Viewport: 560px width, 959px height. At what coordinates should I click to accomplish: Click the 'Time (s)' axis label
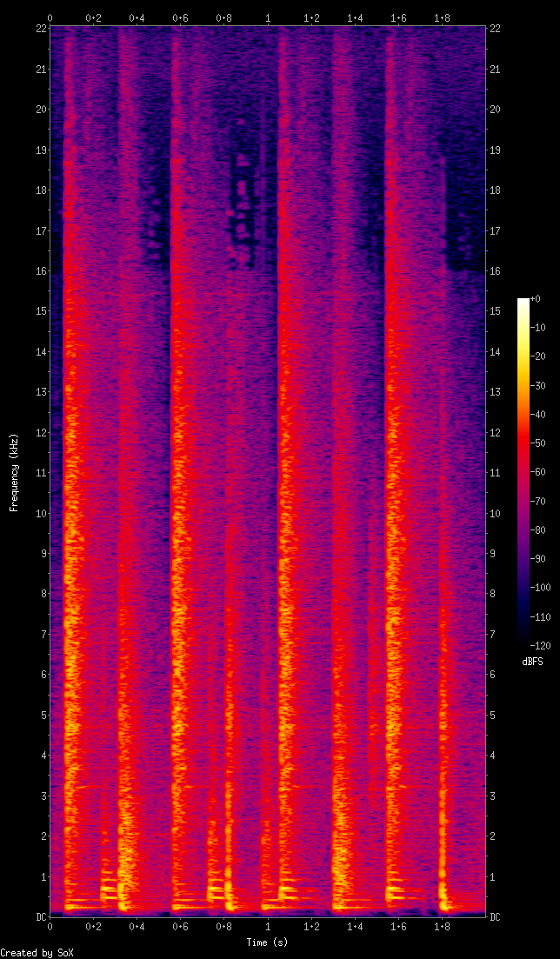(x=268, y=942)
